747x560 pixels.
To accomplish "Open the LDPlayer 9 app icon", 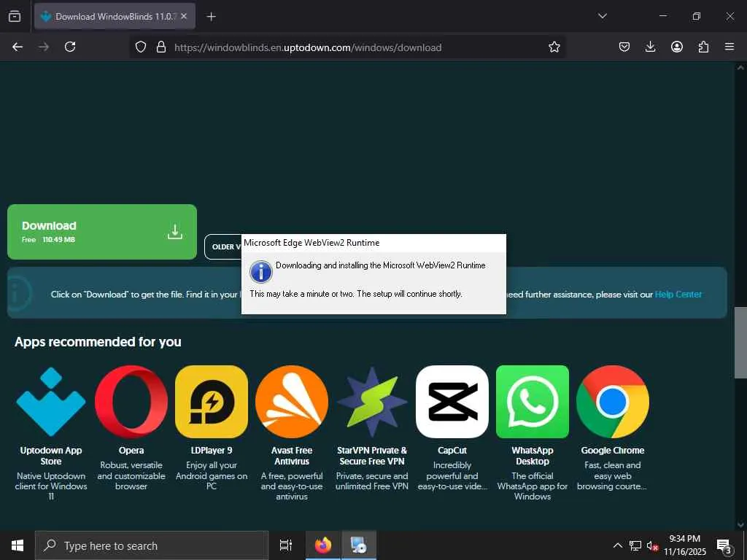I will 212,402.
